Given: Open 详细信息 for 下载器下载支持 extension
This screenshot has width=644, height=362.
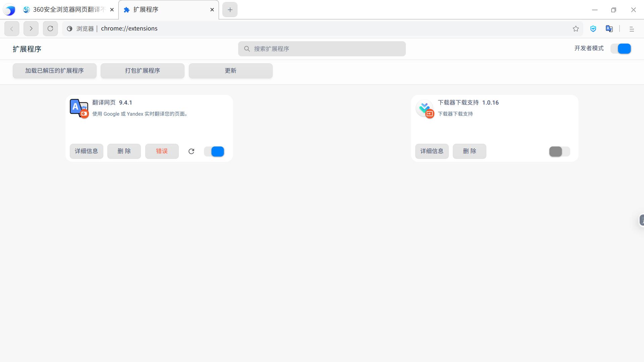Looking at the screenshot, I should click(432, 151).
